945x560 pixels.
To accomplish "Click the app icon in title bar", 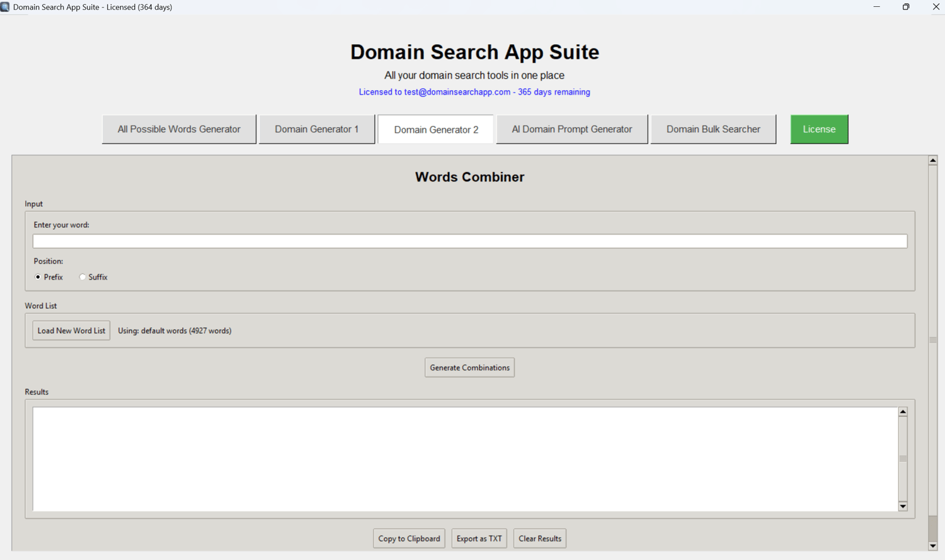I will tap(5, 7).
